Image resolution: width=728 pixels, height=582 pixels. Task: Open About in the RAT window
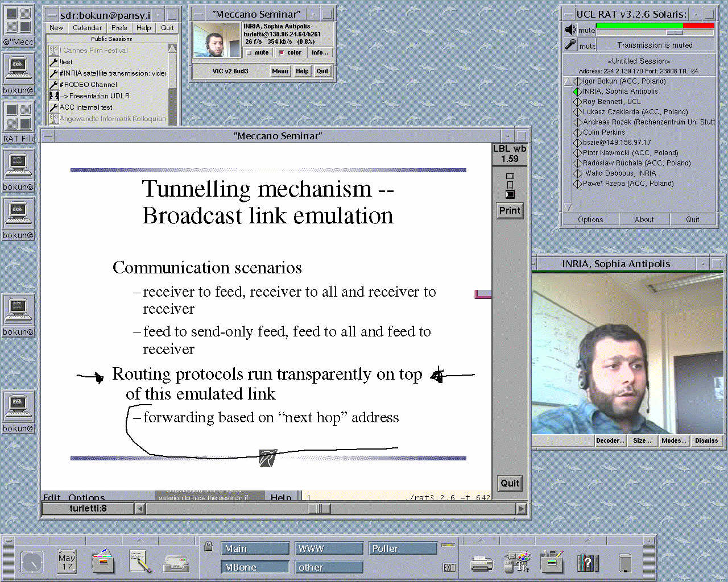[644, 219]
